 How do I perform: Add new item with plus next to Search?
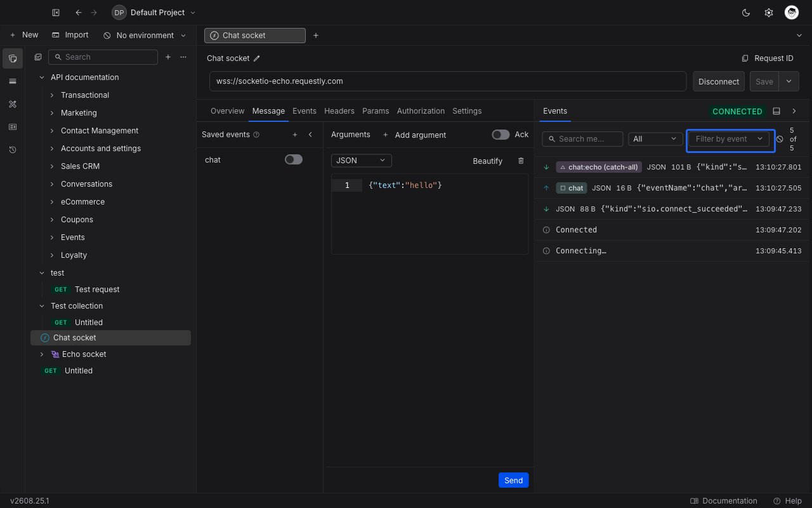[x=168, y=57]
